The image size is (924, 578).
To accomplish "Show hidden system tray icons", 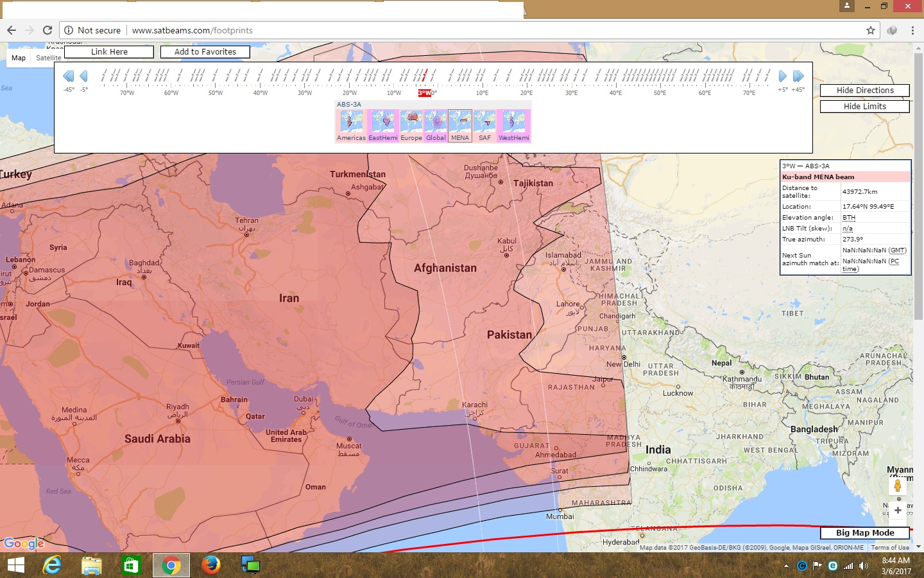I will coord(786,566).
